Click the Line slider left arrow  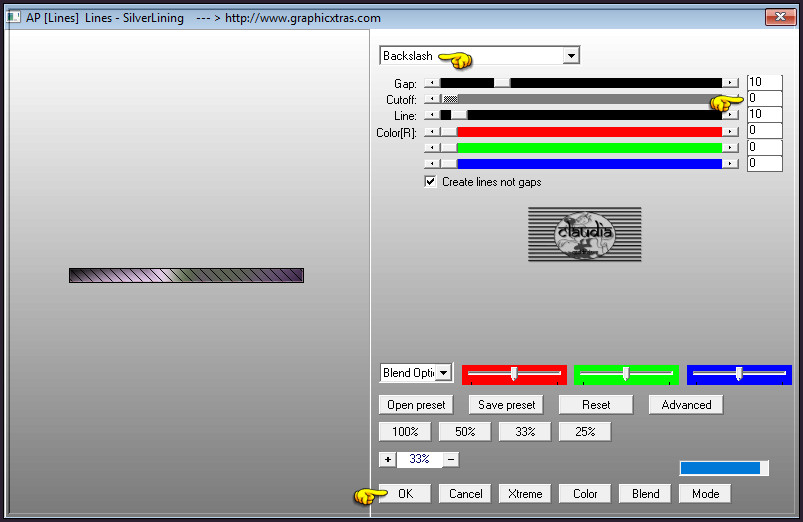click(x=432, y=115)
